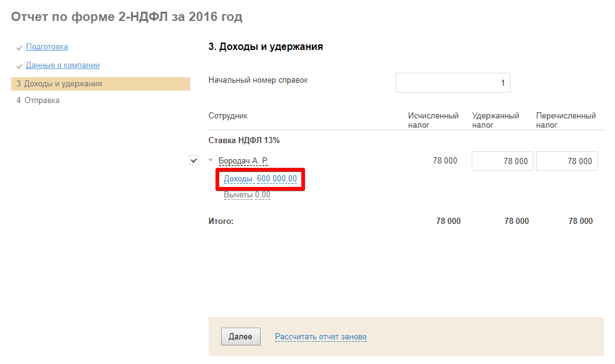The height and width of the screenshot is (364, 615).
Task: Collapse the Бородач А. Р. details triangle
Action: (x=211, y=160)
